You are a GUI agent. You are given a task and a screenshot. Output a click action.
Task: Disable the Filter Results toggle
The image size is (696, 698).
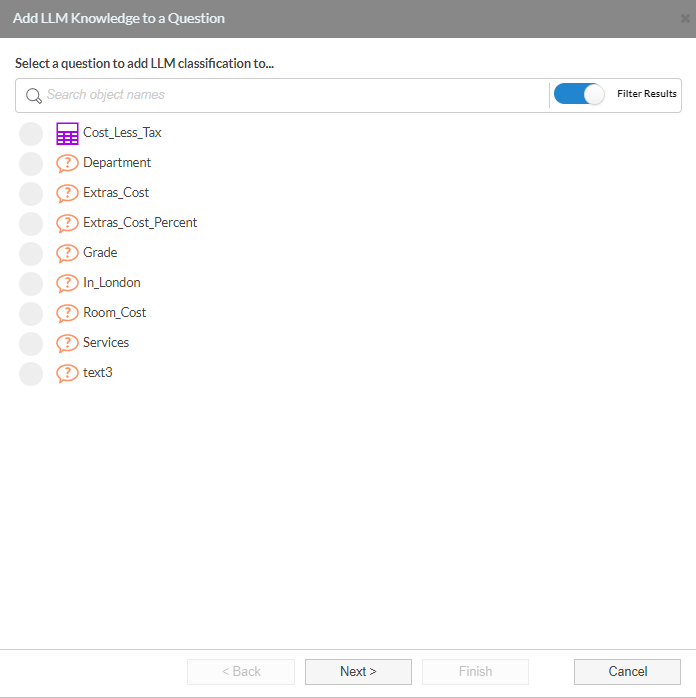pyautogui.click(x=579, y=94)
